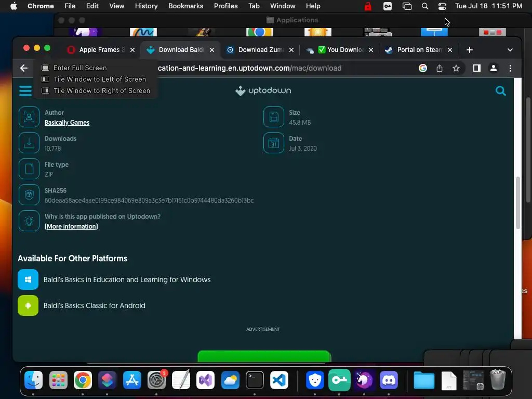The height and width of the screenshot is (399, 532).
Task: Open the Window menu
Action: tap(283, 6)
